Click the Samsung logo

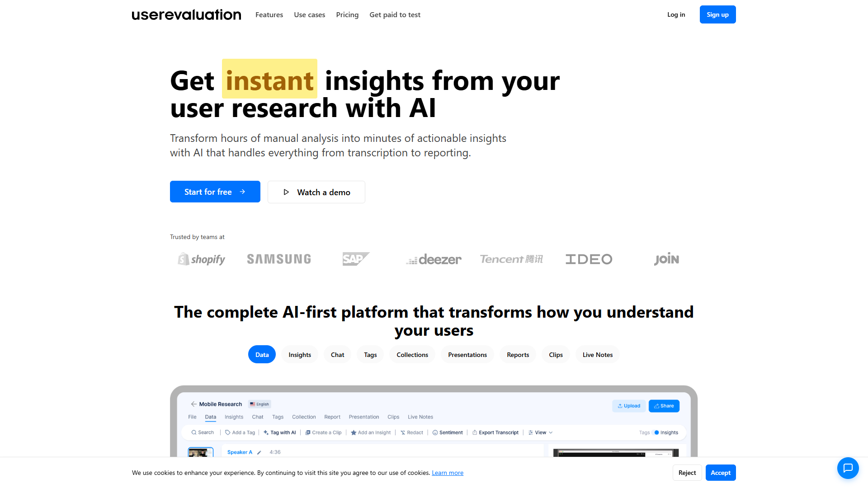pos(279,259)
